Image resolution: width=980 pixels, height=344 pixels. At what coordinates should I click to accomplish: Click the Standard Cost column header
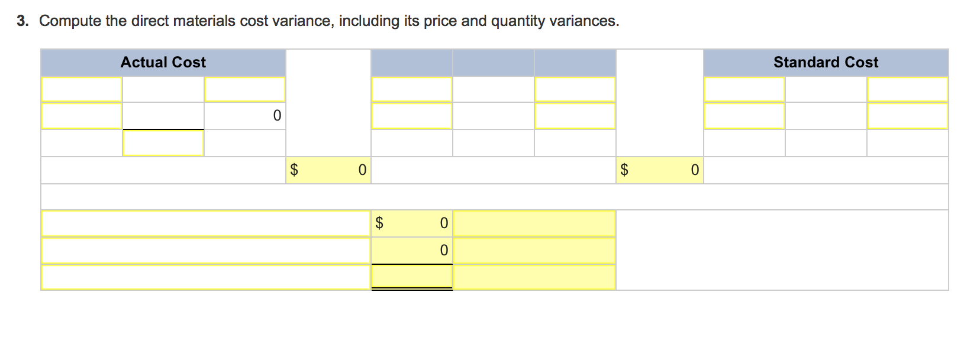826,63
